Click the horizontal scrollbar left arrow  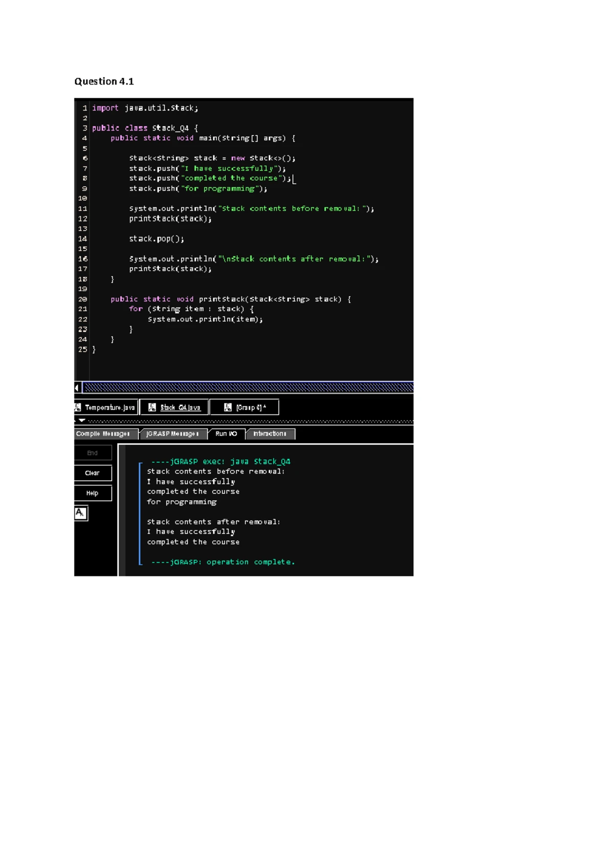click(77, 388)
